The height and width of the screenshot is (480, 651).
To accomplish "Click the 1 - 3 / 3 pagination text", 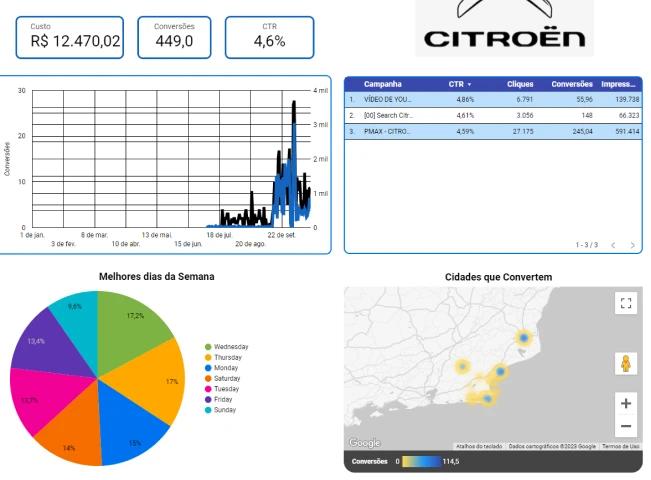I will [x=586, y=245].
